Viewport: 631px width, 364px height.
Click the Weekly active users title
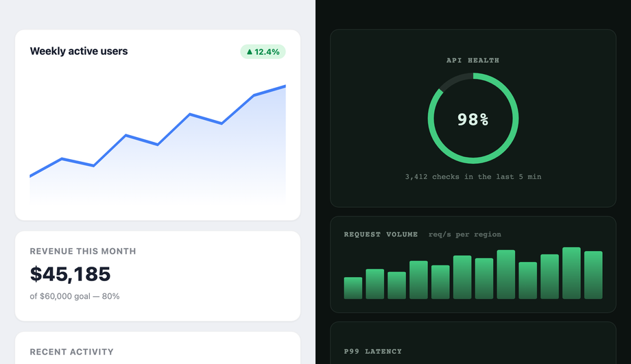click(79, 51)
